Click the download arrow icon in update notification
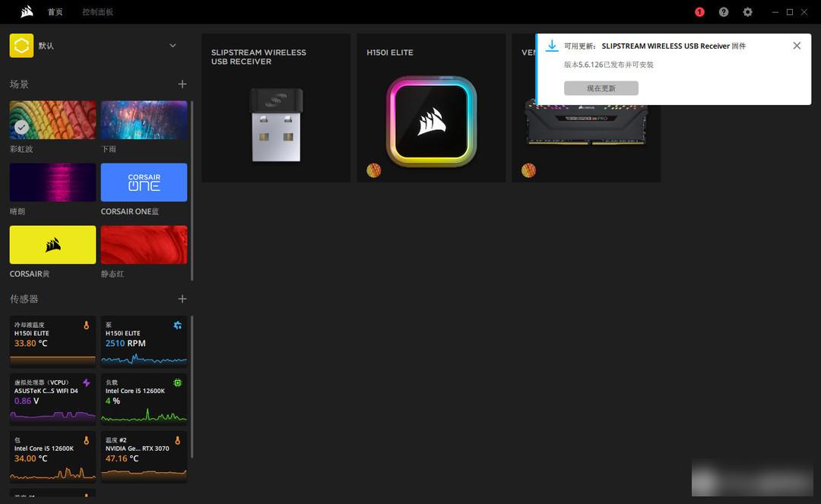 552,46
